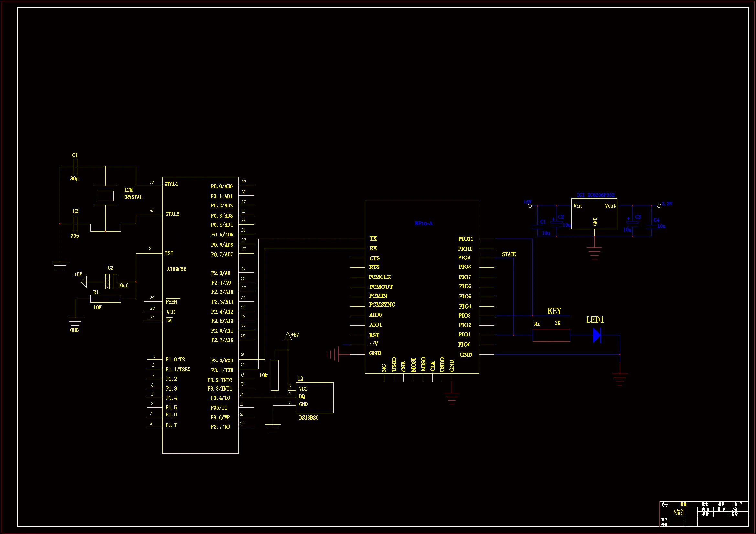Click the KEY label text
This screenshot has width=756, height=534.
coord(554,311)
